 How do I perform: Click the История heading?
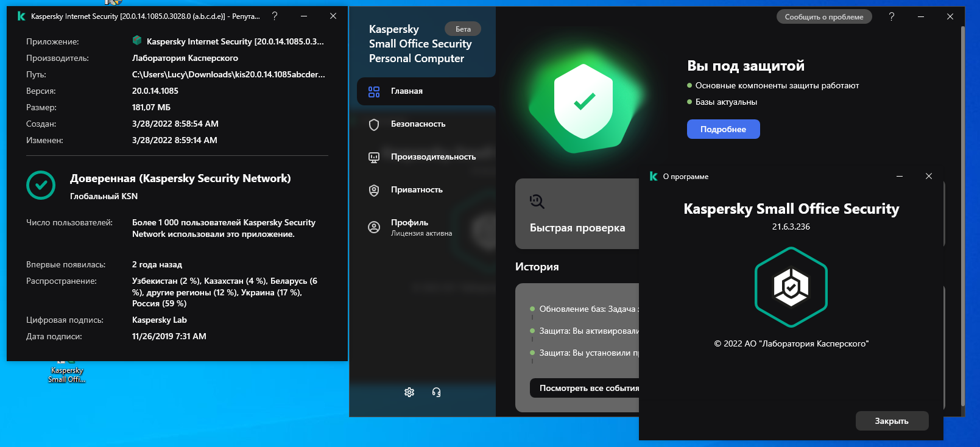[x=537, y=267]
